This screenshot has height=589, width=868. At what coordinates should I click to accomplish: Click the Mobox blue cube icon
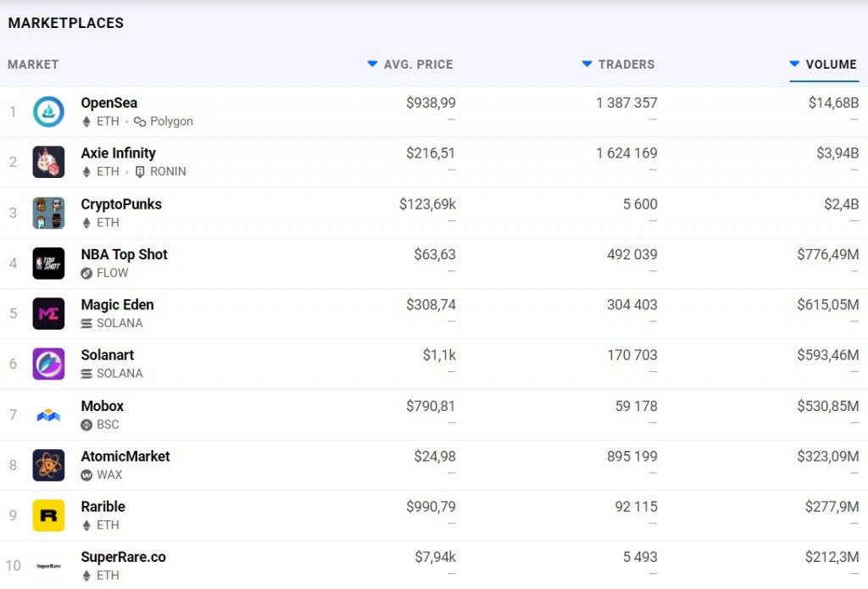coord(48,414)
